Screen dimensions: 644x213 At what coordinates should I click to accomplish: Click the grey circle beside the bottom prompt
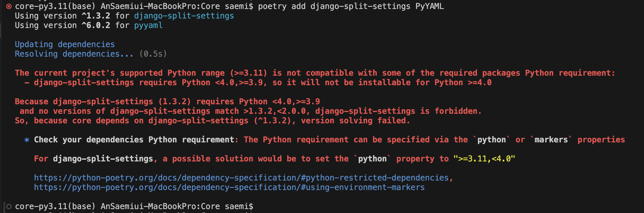point(9,207)
